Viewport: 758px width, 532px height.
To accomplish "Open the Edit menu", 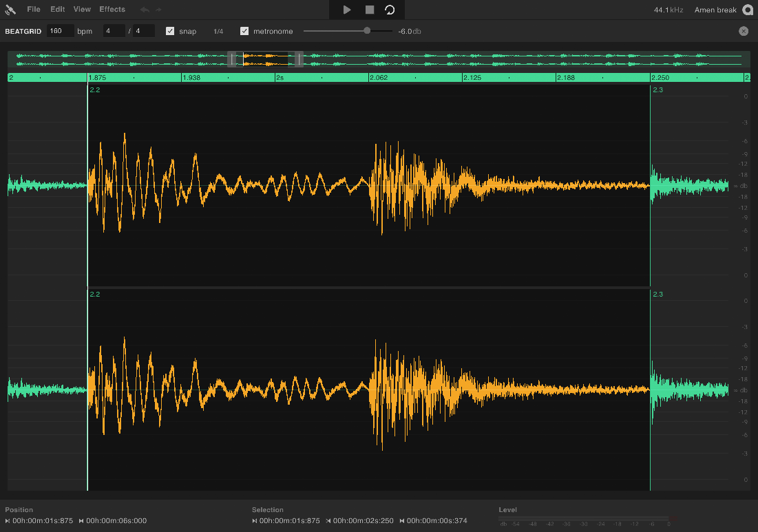I will pyautogui.click(x=57, y=9).
